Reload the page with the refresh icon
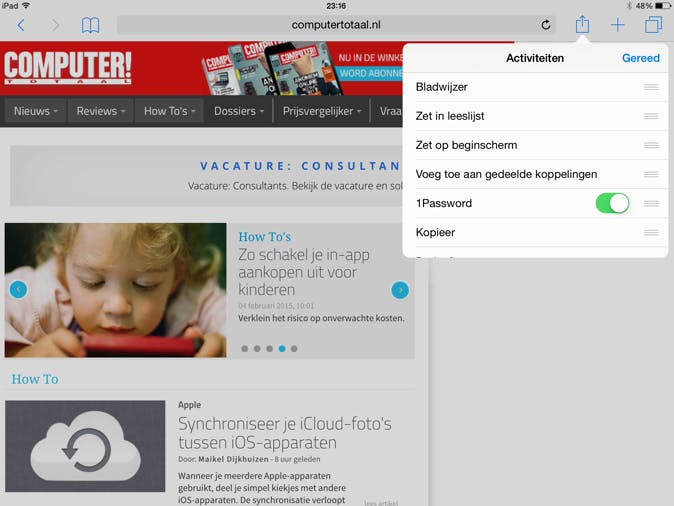The height and width of the screenshot is (506, 674). pyautogui.click(x=545, y=25)
